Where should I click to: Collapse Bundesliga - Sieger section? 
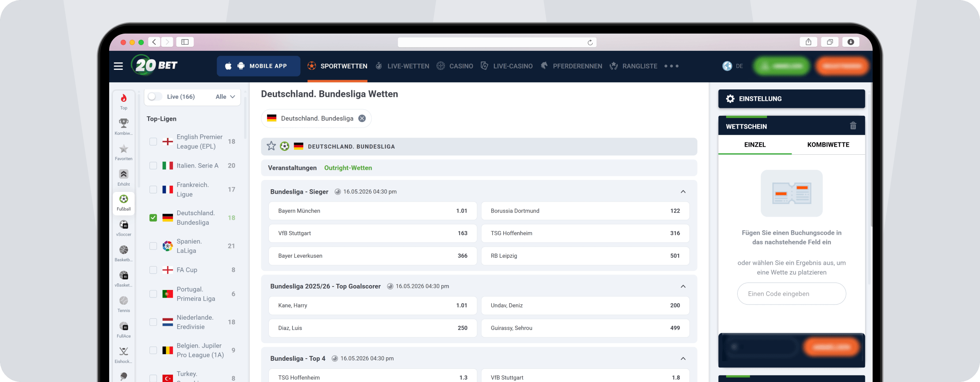coord(683,191)
